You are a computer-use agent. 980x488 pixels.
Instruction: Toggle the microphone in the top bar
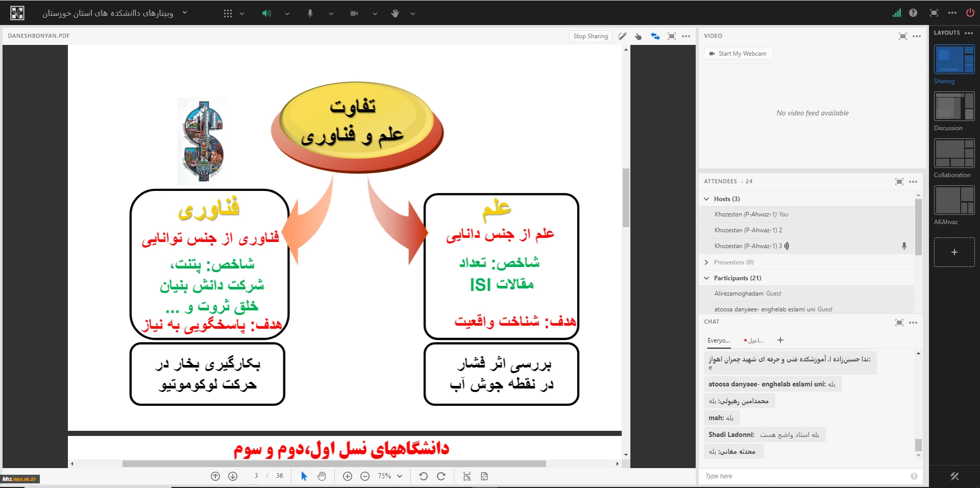310,13
